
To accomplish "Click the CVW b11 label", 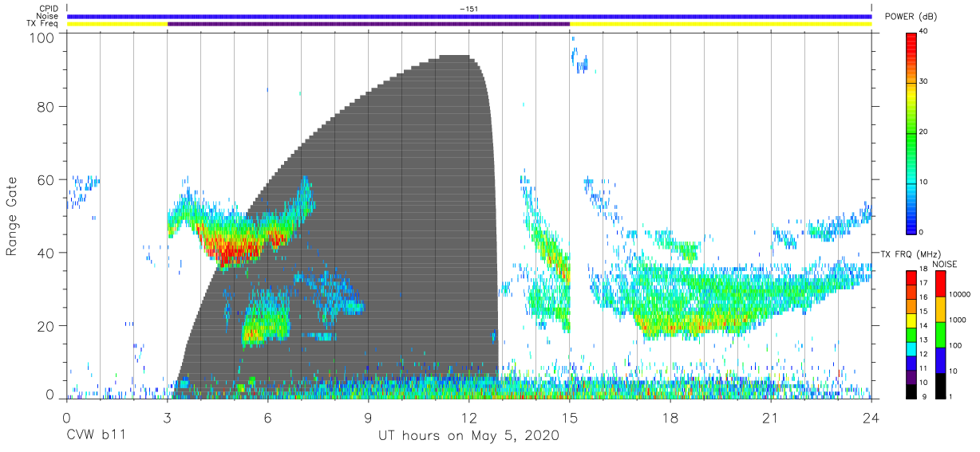I will (x=95, y=436).
